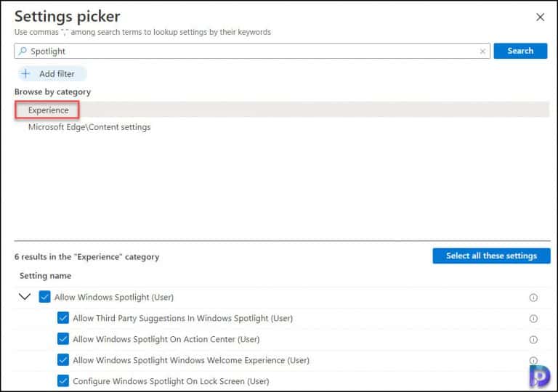Uncheck Allow Windows Spotlight (User)
This screenshot has width=558, height=392.
click(44, 297)
